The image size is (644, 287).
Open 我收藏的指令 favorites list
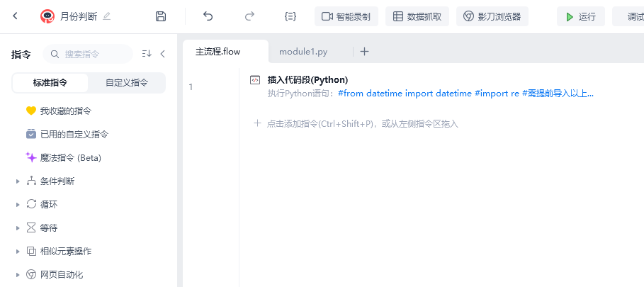(65, 111)
